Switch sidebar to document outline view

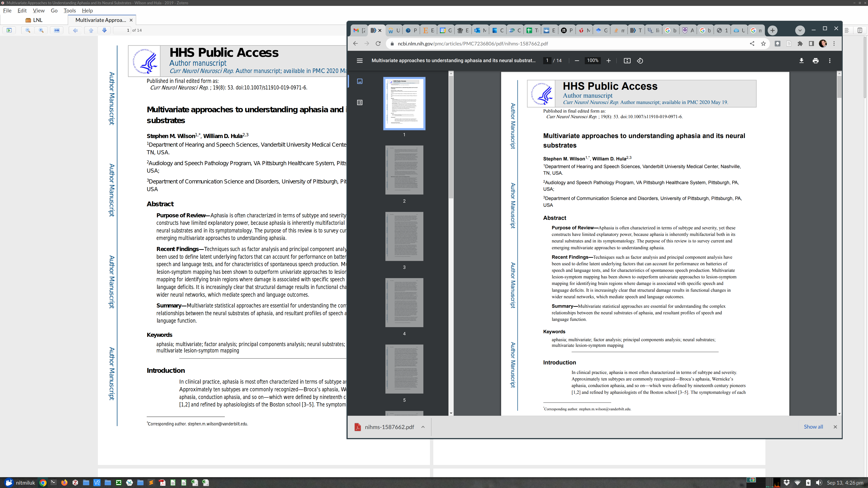pyautogui.click(x=360, y=102)
